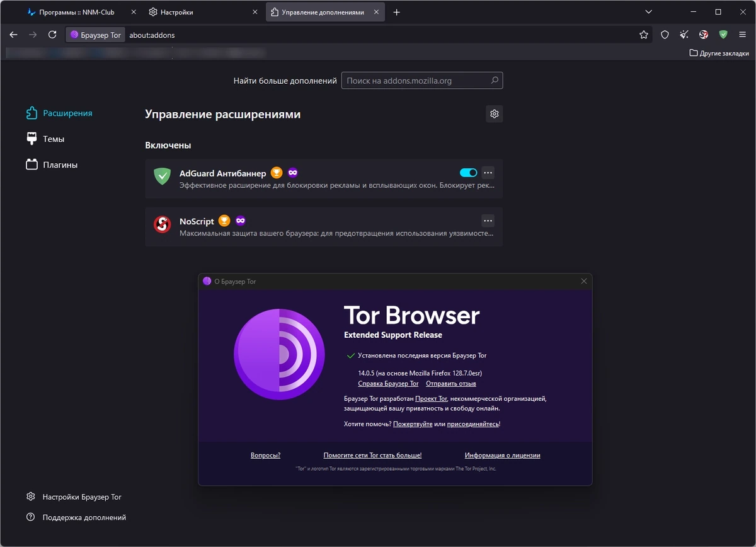Open the NoScript more options menu
Screen dimensions: 756x547
pyautogui.click(x=488, y=221)
